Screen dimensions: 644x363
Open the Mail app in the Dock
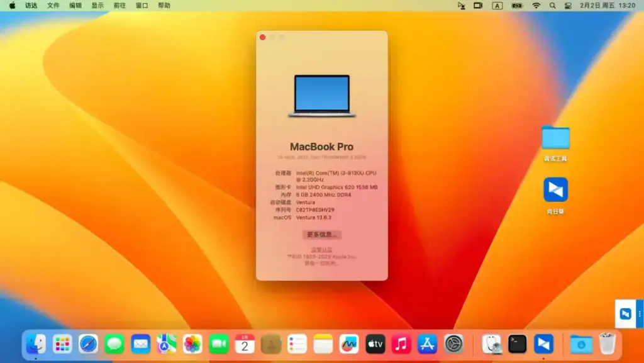140,344
